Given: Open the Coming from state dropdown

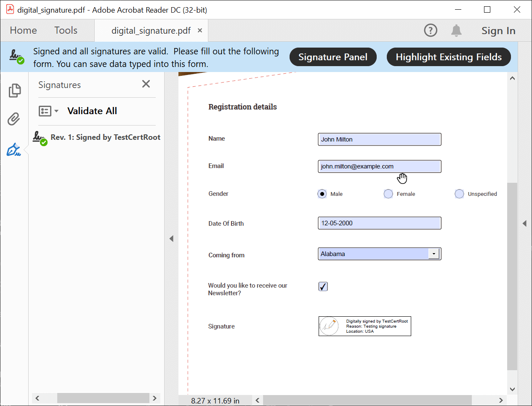Looking at the screenshot, I should [434, 254].
